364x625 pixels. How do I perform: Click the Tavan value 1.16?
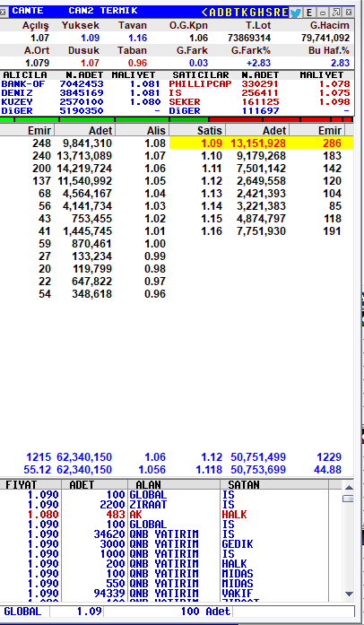tap(137, 38)
